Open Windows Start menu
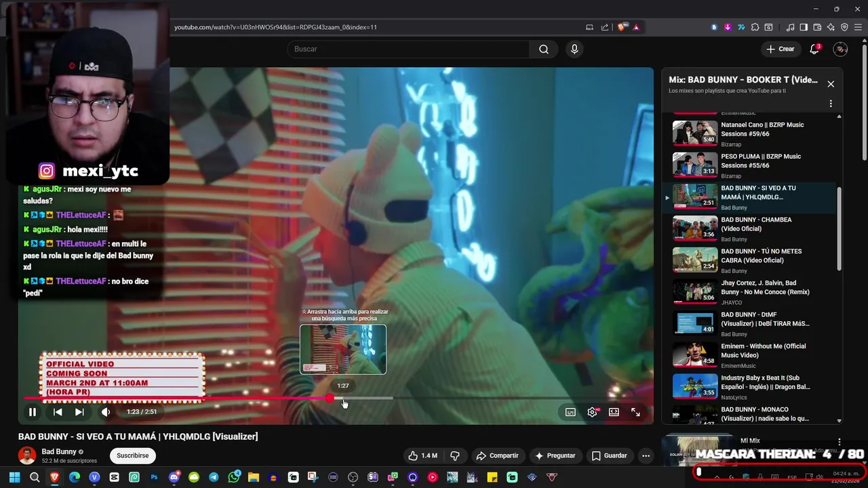 pos(14,477)
